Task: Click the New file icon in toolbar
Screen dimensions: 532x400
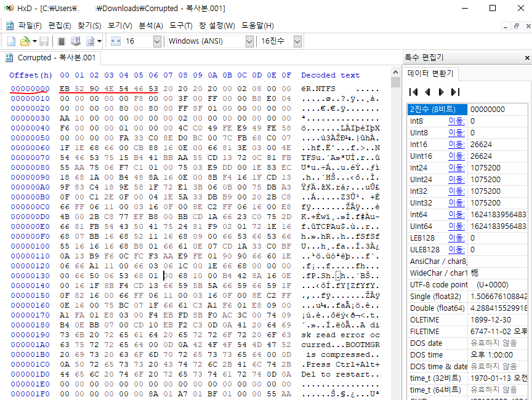Action: click(11, 41)
